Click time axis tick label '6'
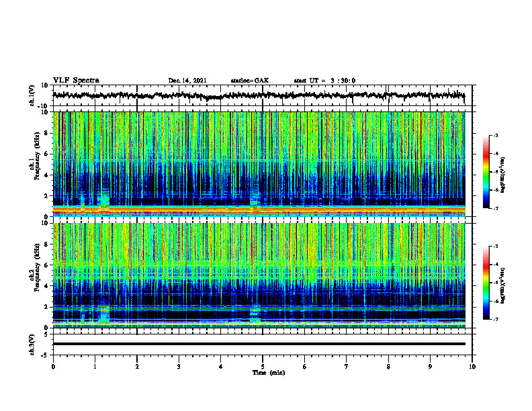The width and height of the screenshot is (532, 411). [305, 367]
